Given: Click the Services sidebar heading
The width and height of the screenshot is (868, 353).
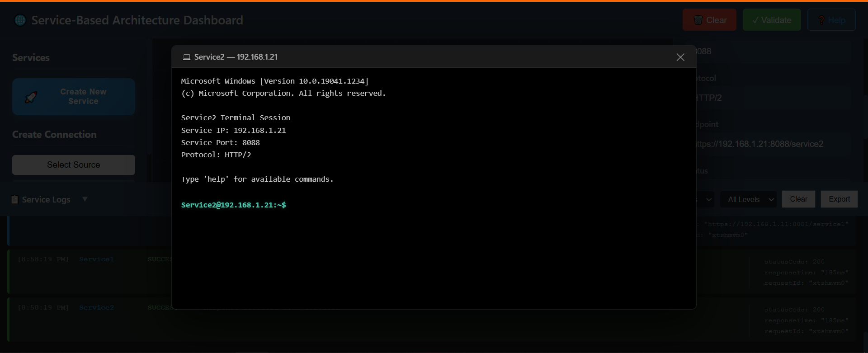Looking at the screenshot, I should pos(31,57).
